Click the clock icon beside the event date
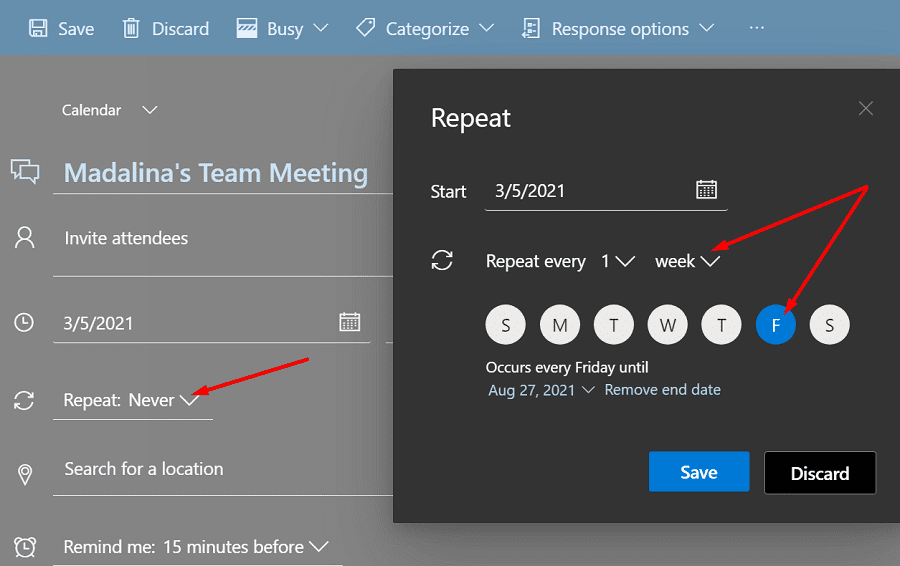The width and height of the screenshot is (900, 566). coord(24,322)
